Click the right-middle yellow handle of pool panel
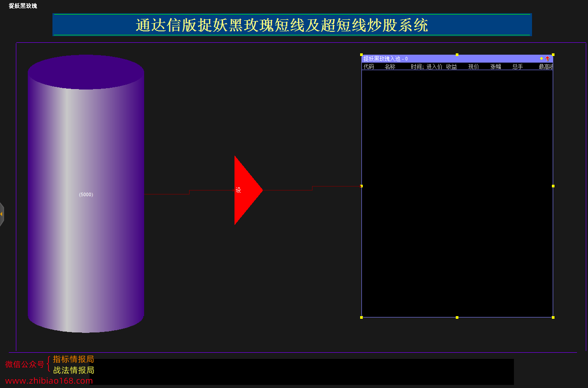Viewport: 588px width, 388px height. pyautogui.click(x=553, y=186)
